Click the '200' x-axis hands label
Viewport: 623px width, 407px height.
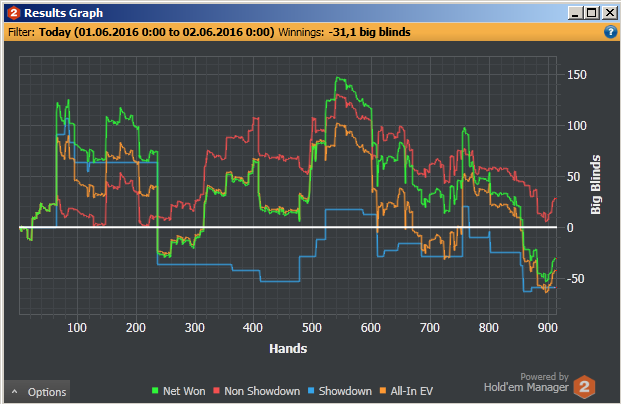pyautogui.click(x=136, y=328)
